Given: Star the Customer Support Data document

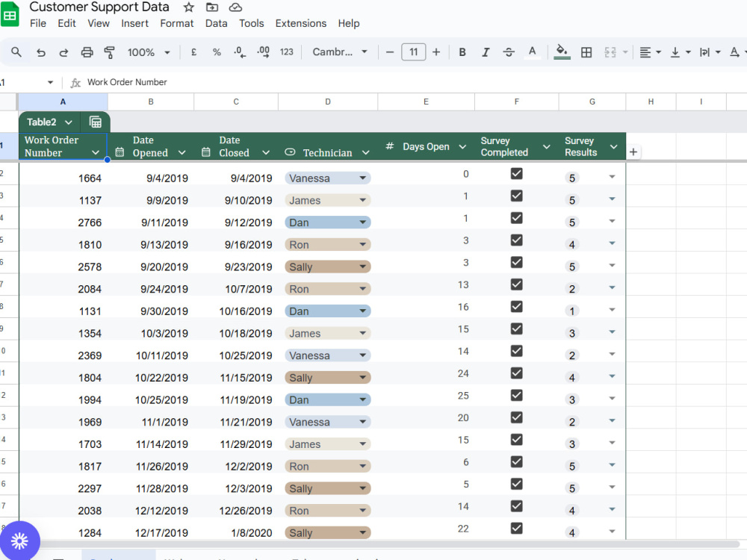Looking at the screenshot, I should click(x=189, y=7).
